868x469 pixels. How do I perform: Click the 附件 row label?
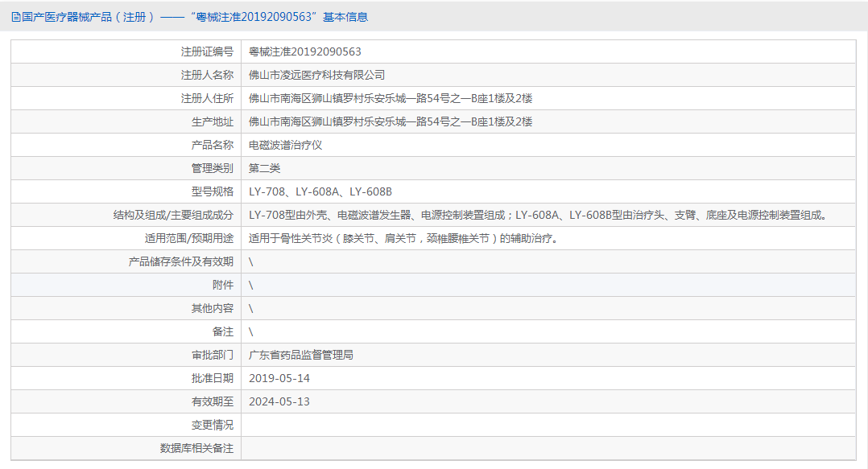[222, 285]
